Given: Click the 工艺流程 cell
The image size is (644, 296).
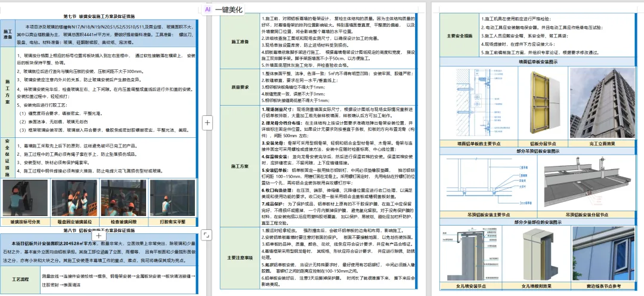Looking at the screenshot, I should (x=20, y=279).
